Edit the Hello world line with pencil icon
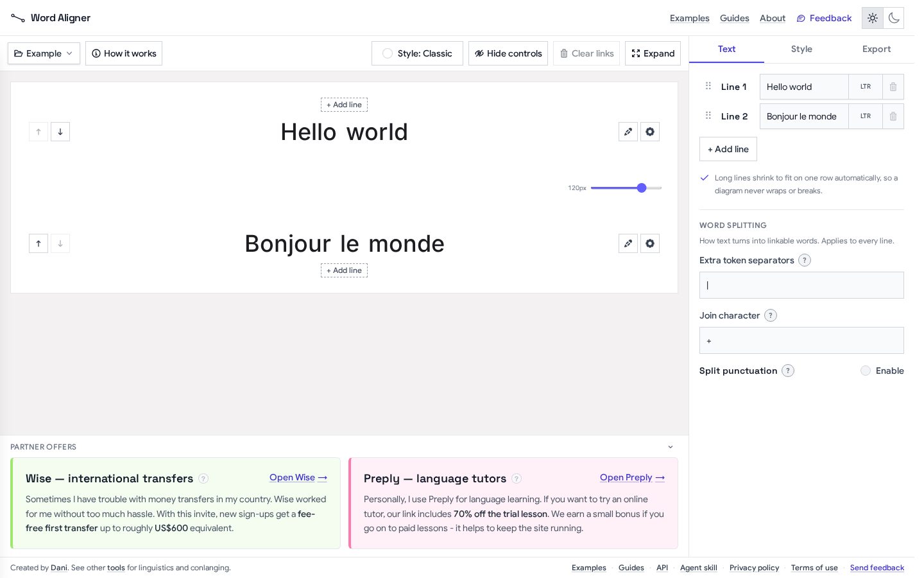The image size is (924, 578). pos(628,132)
